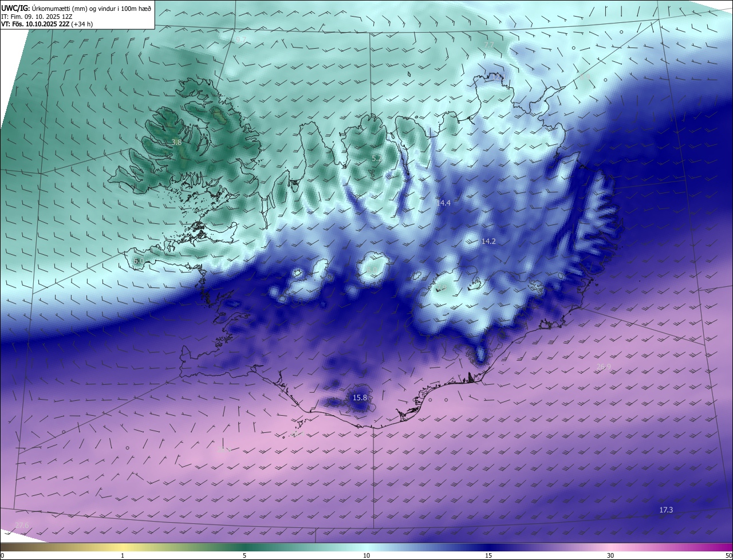Image resolution: width=733 pixels, height=560 pixels.
Task: Click the 10 tick on the color scale
Action: (x=366, y=555)
